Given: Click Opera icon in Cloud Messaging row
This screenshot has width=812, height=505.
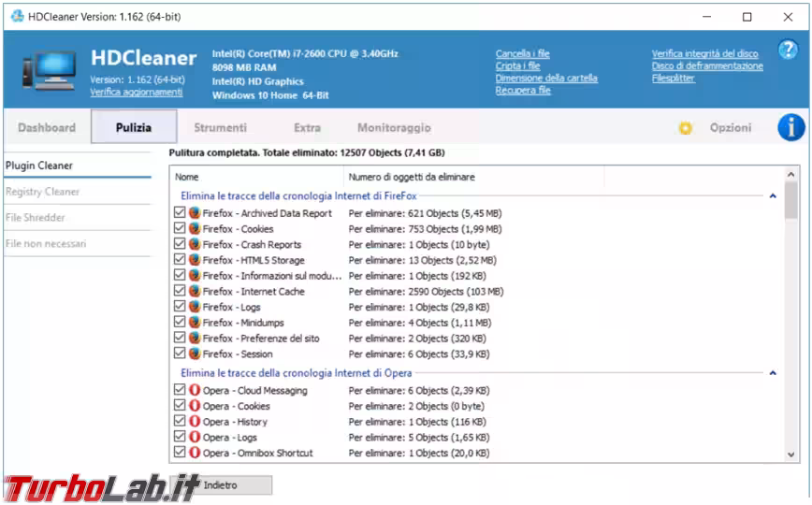Looking at the screenshot, I should (195, 391).
